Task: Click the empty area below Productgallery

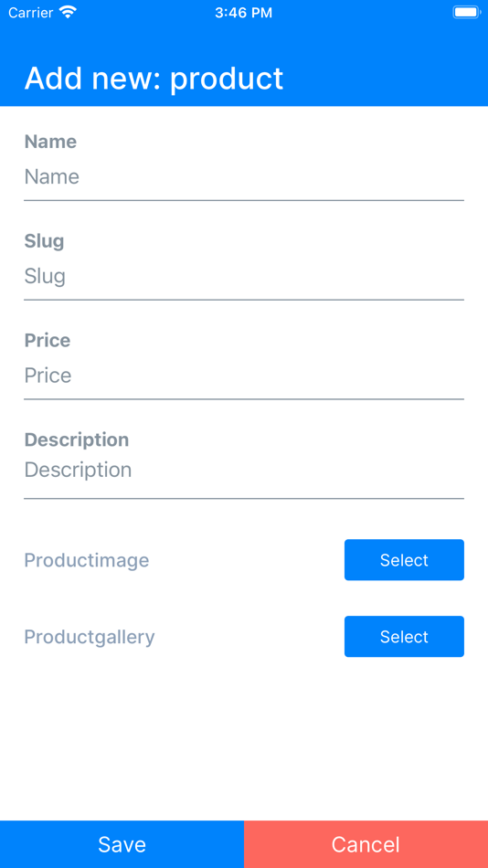Action: click(244, 739)
